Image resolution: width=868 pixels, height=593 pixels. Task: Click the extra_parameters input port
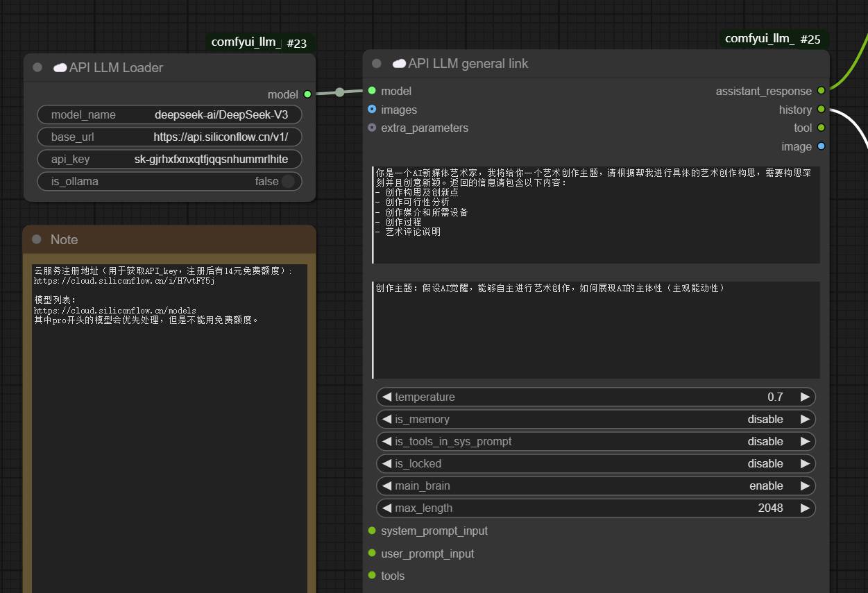click(372, 128)
